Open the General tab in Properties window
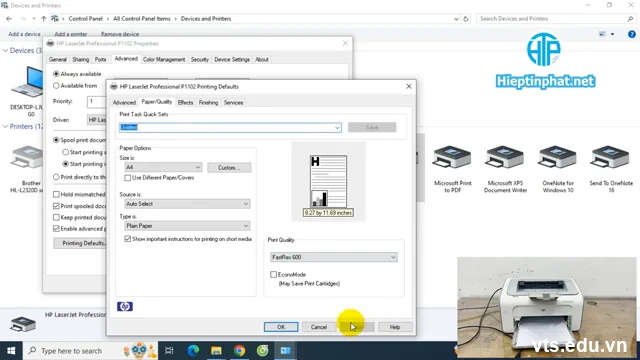 click(x=58, y=60)
